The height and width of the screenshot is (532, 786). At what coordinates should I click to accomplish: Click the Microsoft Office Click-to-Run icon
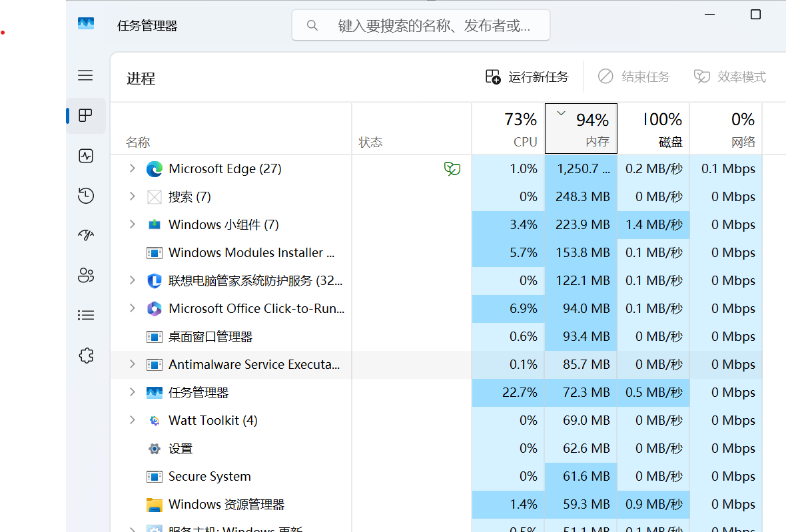pyautogui.click(x=154, y=308)
